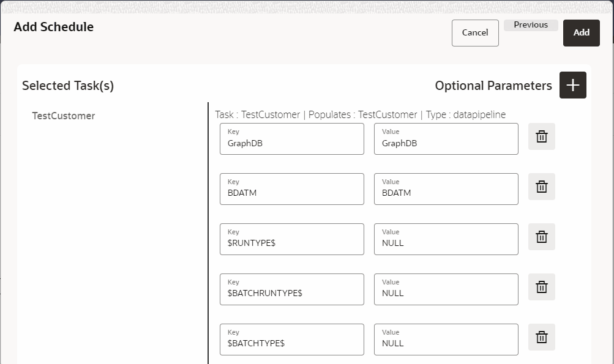
Task: Click the Key field containing $RUNTYPE$
Action: click(x=291, y=243)
